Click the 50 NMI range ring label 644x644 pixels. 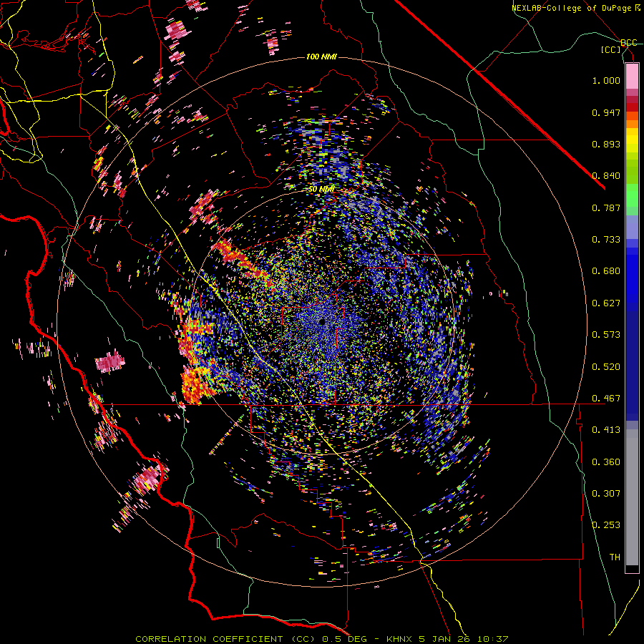[321, 190]
